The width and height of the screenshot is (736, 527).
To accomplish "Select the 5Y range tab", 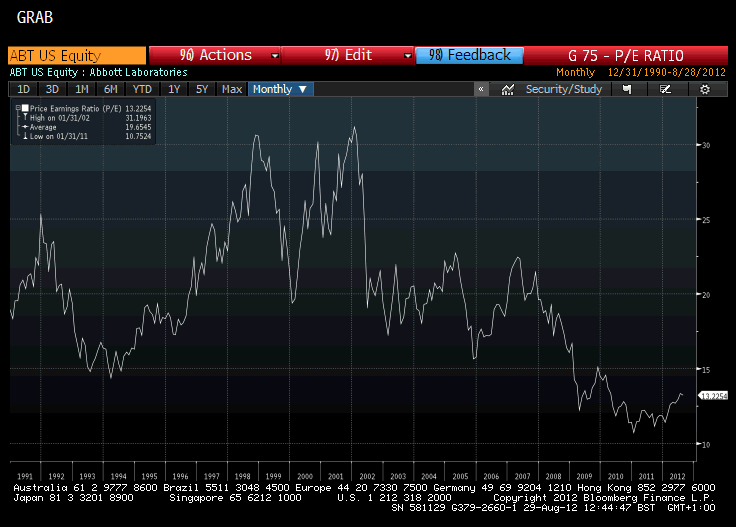I will pos(202,89).
